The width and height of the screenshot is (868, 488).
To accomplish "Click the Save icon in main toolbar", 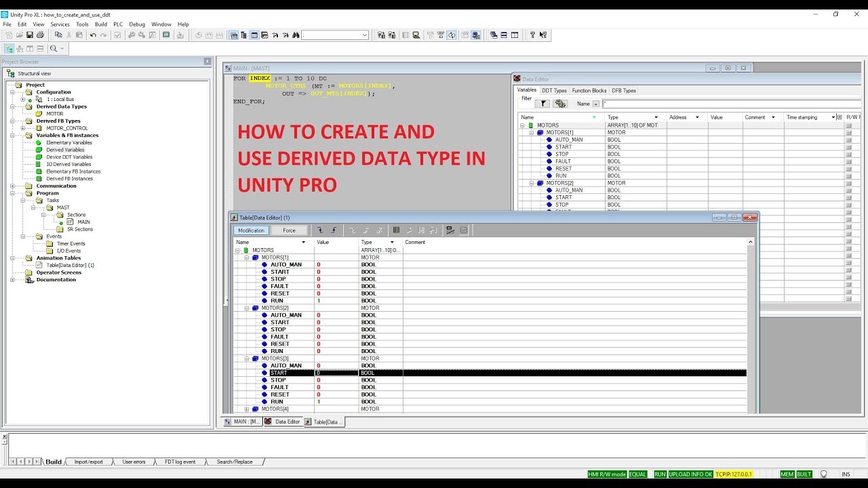I will (x=30, y=35).
